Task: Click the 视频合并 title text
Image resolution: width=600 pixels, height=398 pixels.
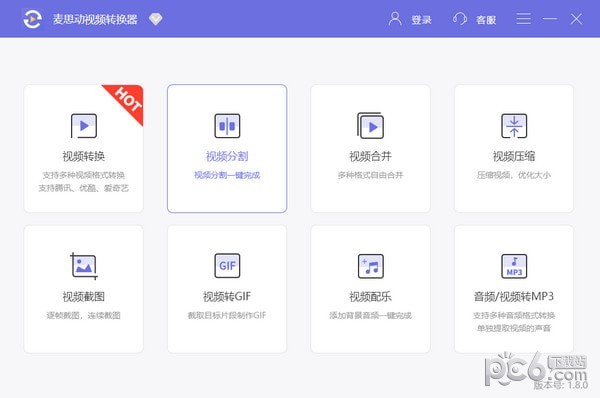Action: click(x=370, y=156)
